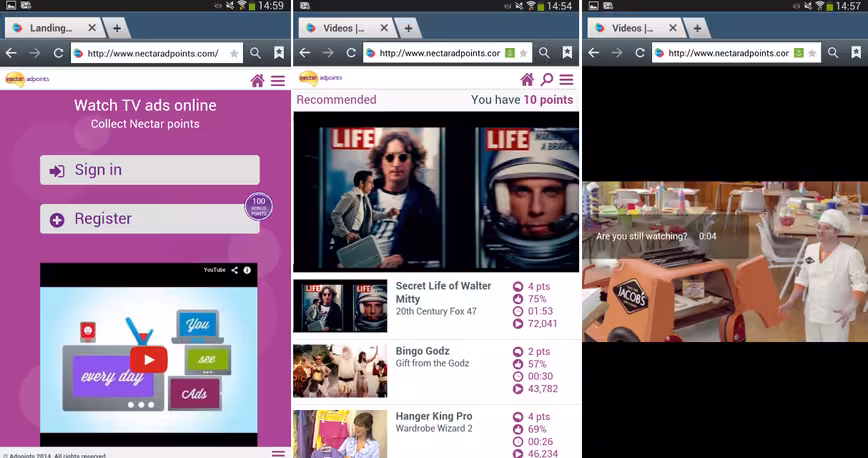Share the YouTube video via share icon
This screenshot has width=868, height=458.
[x=235, y=270]
